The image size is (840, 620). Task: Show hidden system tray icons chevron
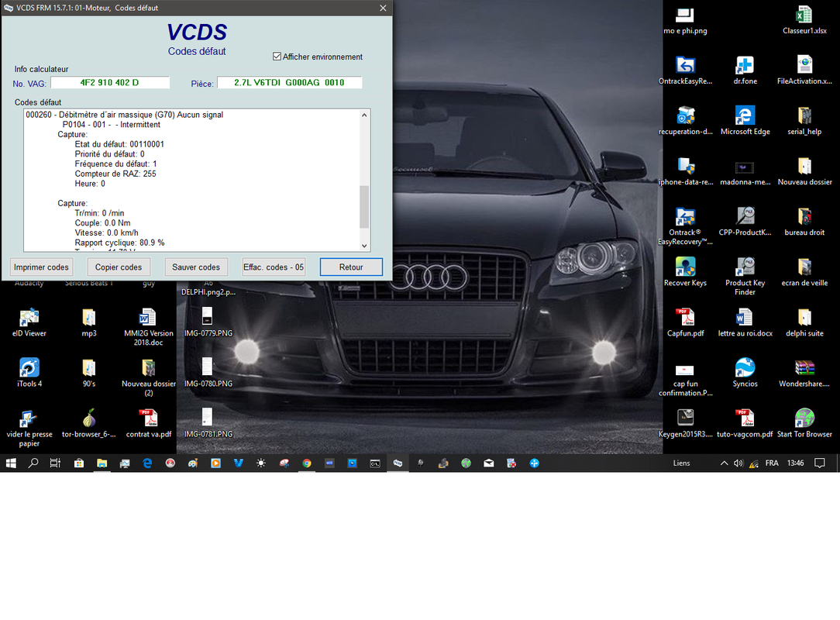tap(724, 463)
